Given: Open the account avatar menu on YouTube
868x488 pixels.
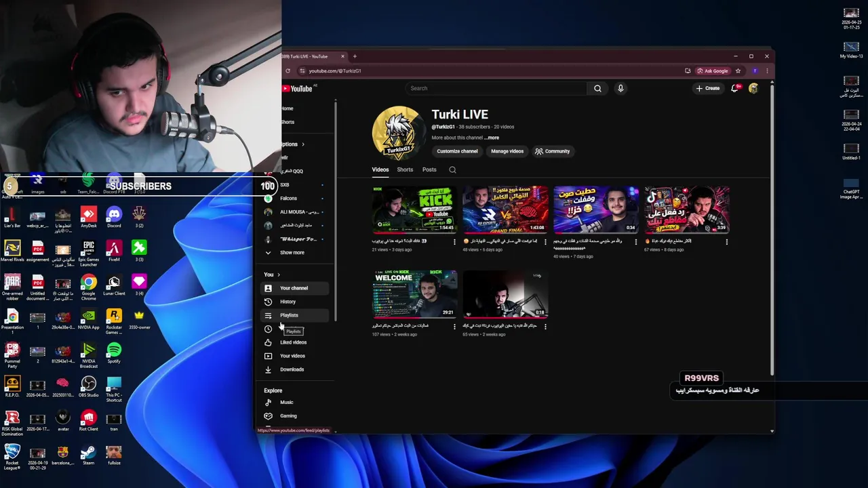Looking at the screenshot, I should pos(753,88).
